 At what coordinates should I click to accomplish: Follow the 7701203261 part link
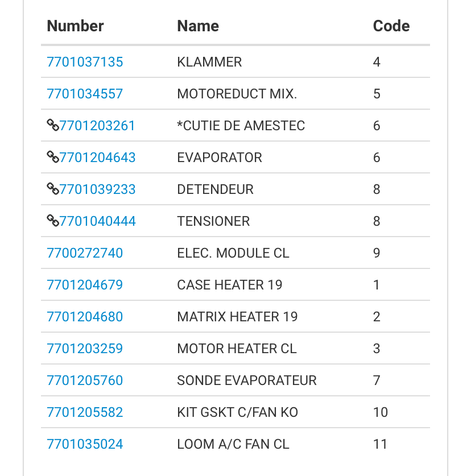point(98,126)
